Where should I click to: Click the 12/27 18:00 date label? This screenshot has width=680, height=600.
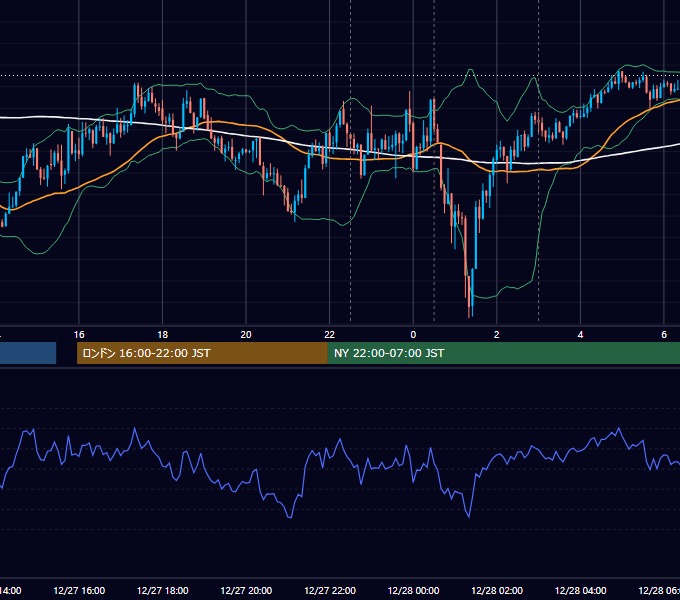(163, 590)
